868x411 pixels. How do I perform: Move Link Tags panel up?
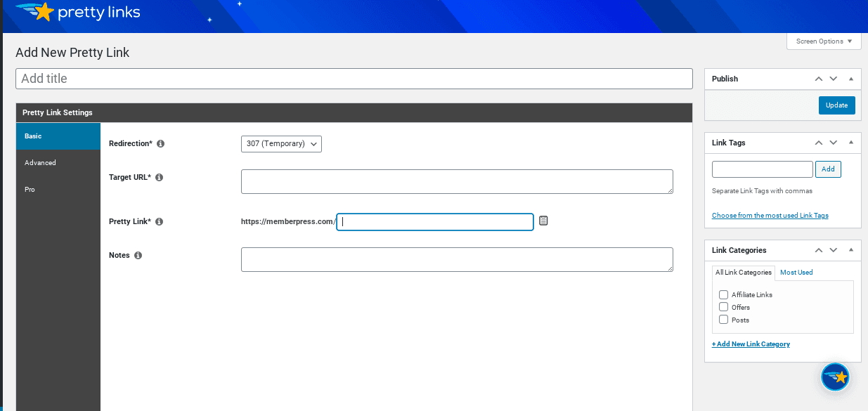818,143
